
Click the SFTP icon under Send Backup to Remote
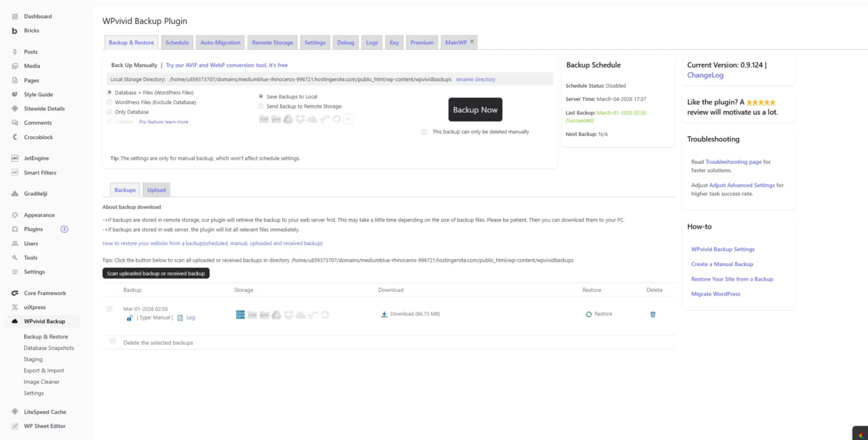click(x=276, y=120)
